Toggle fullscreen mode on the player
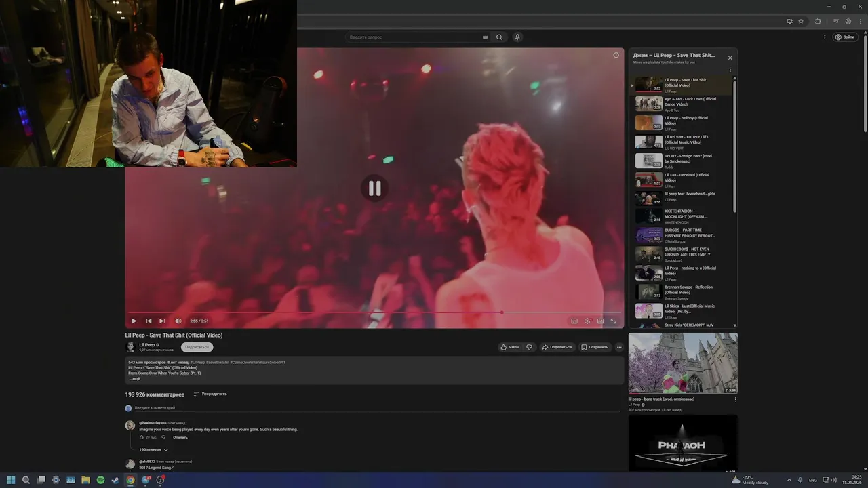The height and width of the screenshot is (488, 868). click(613, 321)
